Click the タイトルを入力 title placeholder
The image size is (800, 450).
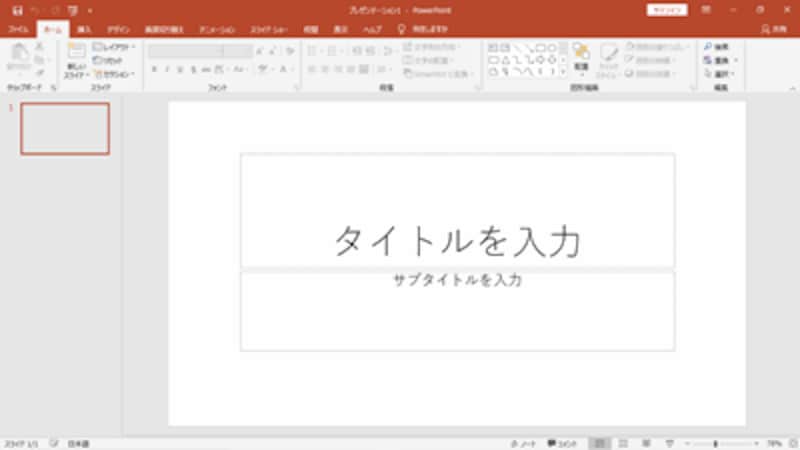coord(458,210)
